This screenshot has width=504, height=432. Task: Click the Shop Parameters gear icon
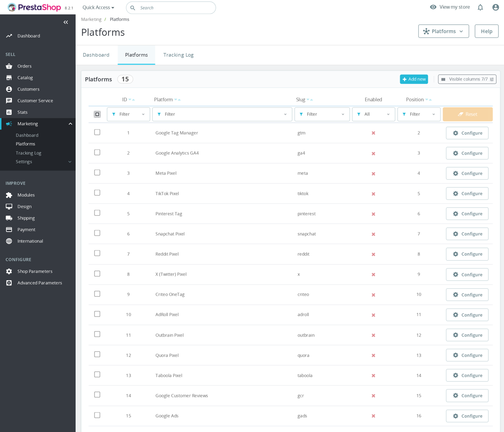tap(9, 271)
